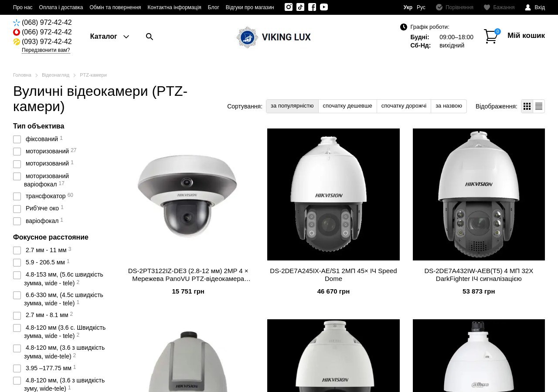Open the Facebook social icon

(312, 7)
